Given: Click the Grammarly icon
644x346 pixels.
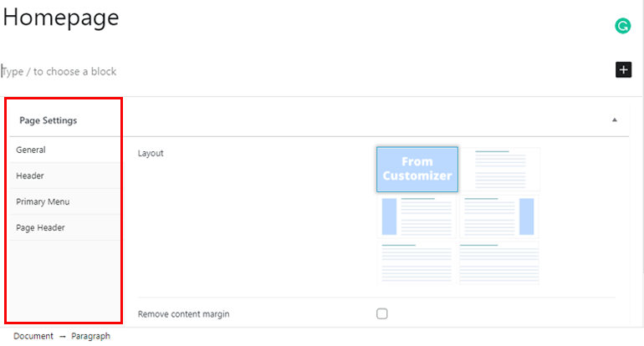Looking at the screenshot, I should [622, 26].
